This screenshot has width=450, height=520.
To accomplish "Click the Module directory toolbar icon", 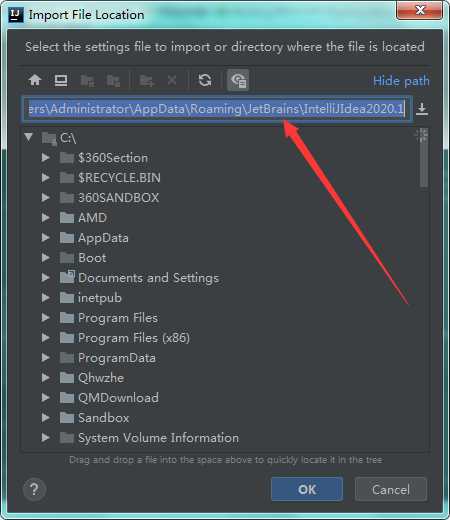I will [x=113, y=81].
